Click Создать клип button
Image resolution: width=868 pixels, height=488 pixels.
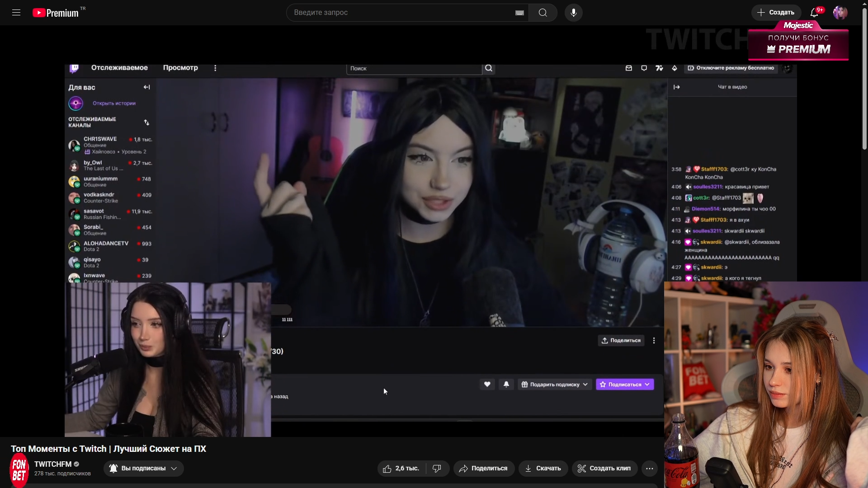tap(604, 469)
